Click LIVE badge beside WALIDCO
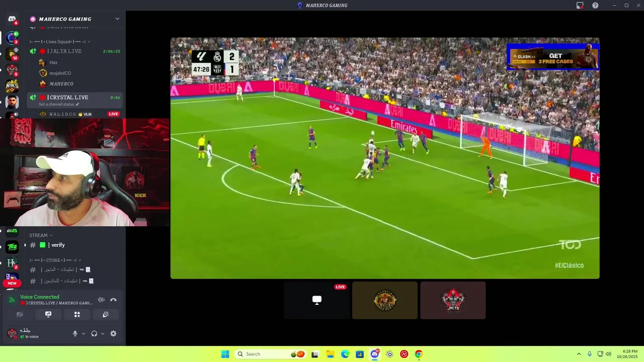This screenshot has height=362, width=644. pos(114,114)
